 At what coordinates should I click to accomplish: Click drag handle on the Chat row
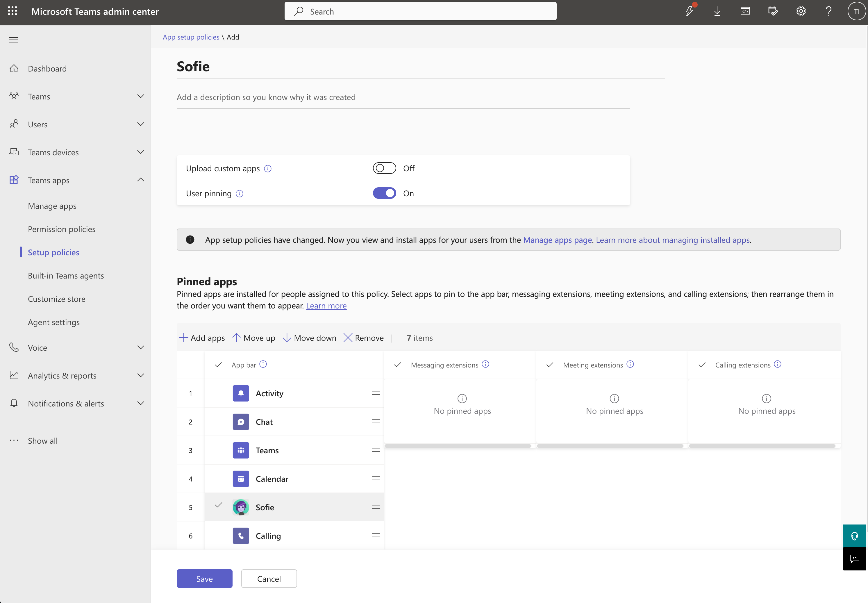tap(376, 422)
